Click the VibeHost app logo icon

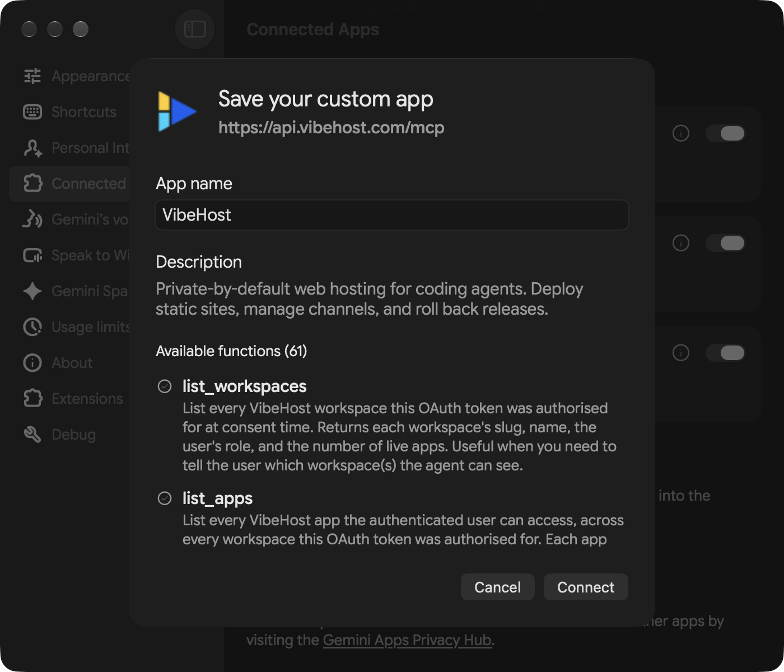coord(177,111)
